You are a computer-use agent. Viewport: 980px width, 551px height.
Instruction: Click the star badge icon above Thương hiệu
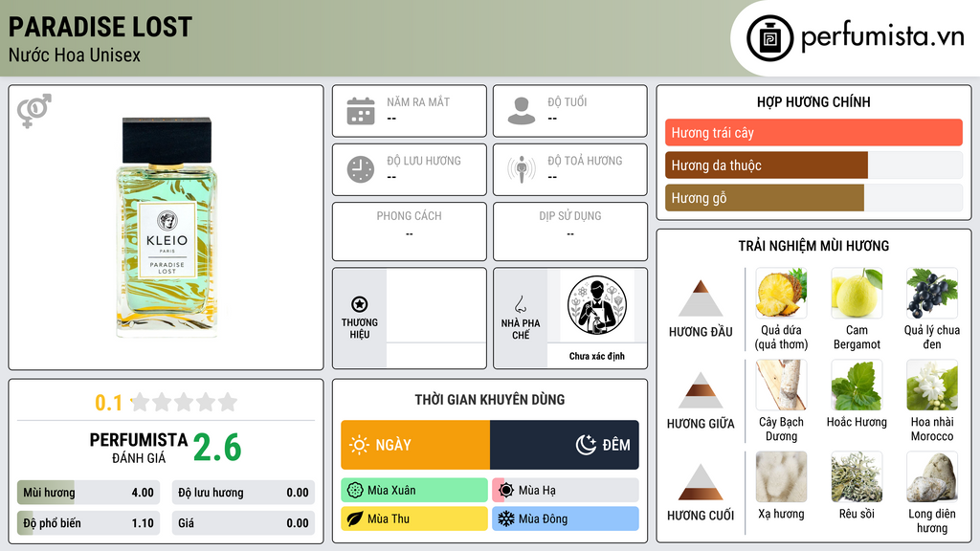360,304
